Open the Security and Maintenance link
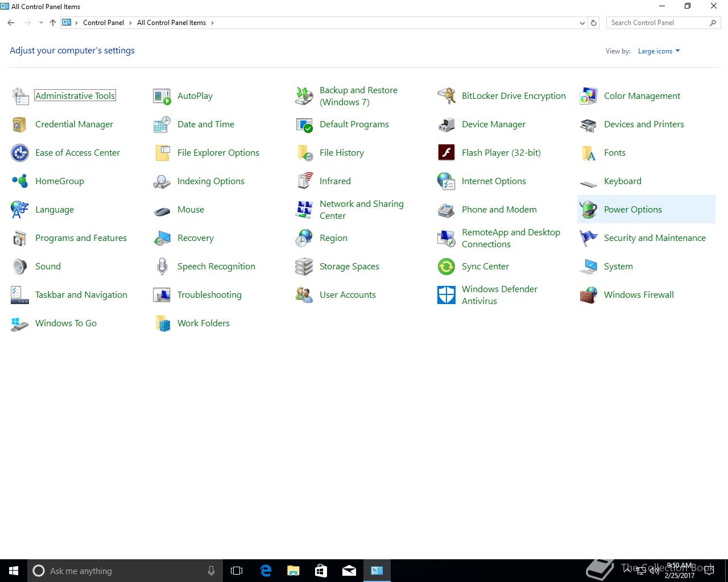This screenshot has height=582, width=728. pos(655,238)
